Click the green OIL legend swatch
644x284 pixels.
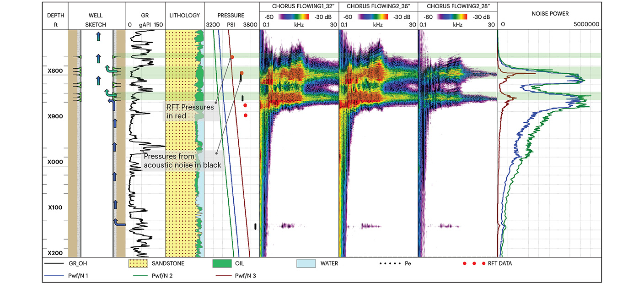pos(223,264)
